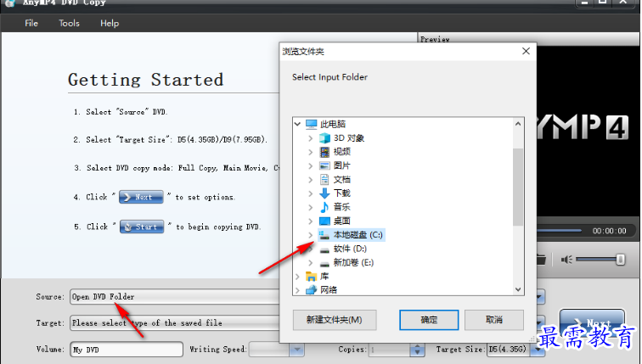Click the Copies number field
Image resolution: width=642 pixels, height=364 pixels.
[390, 350]
